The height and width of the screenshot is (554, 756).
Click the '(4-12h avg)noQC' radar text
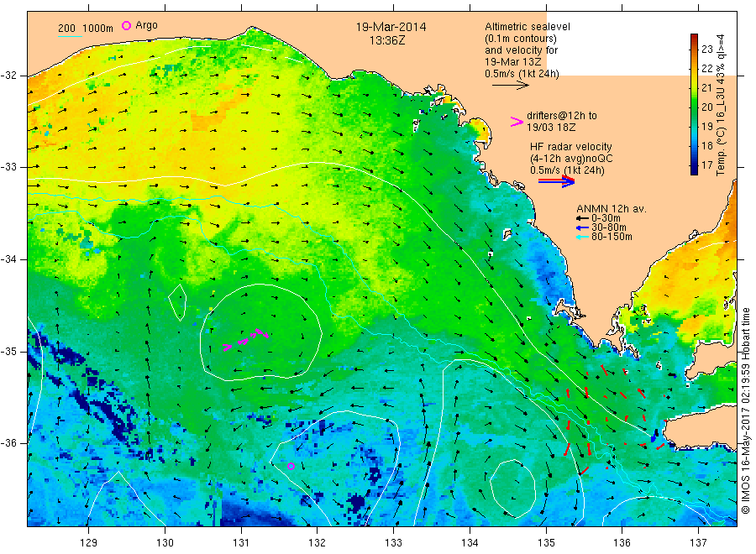coord(571,159)
